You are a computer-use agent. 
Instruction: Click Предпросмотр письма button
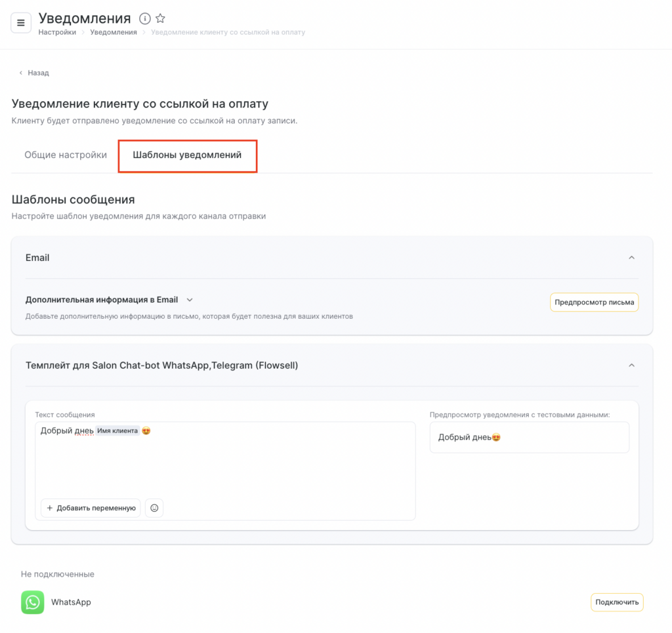tap(594, 302)
